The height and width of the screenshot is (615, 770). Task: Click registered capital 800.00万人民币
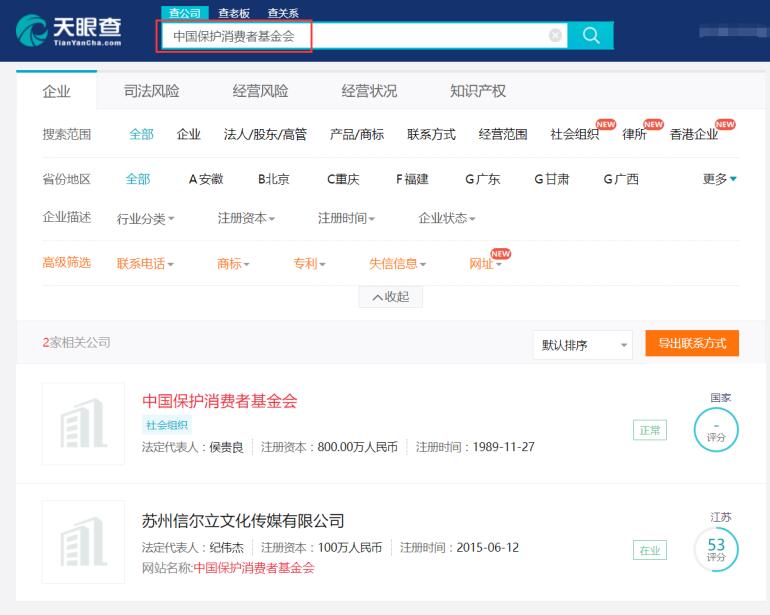[358, 447]
